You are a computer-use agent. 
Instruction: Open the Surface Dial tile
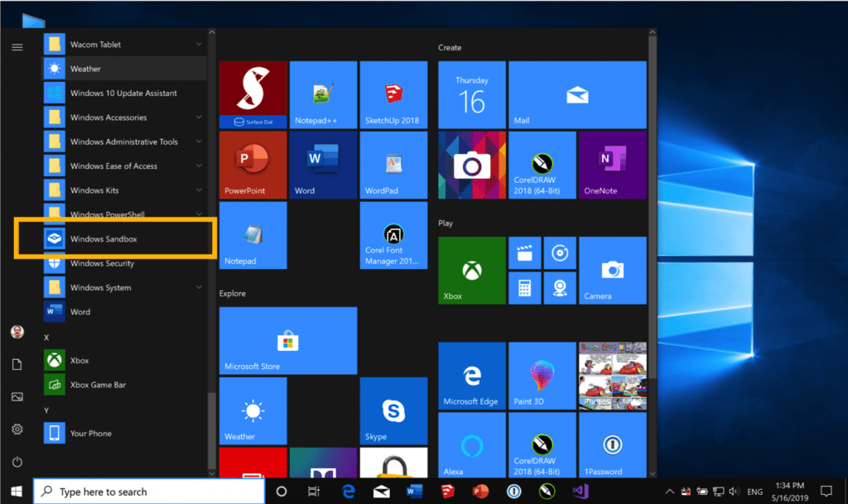(253, 94)
